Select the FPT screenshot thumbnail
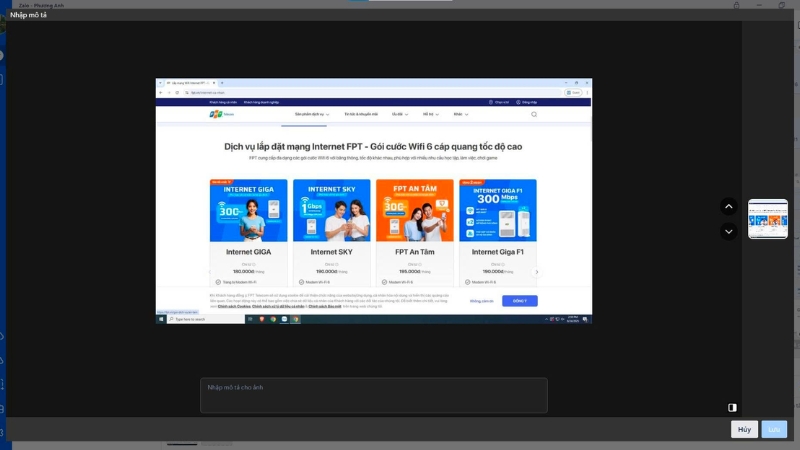800x450 pixels. pos(768,219)
